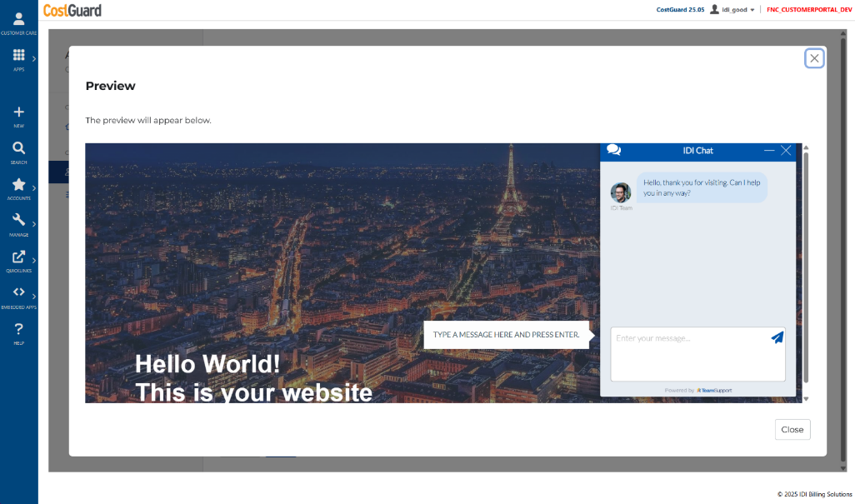Click the chat bubbles icon in IDI Chat header

[x=614, y=150]
